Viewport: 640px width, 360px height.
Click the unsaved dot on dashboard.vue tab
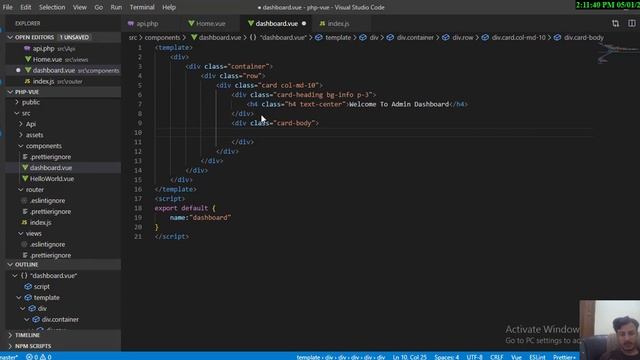point(304,24)
